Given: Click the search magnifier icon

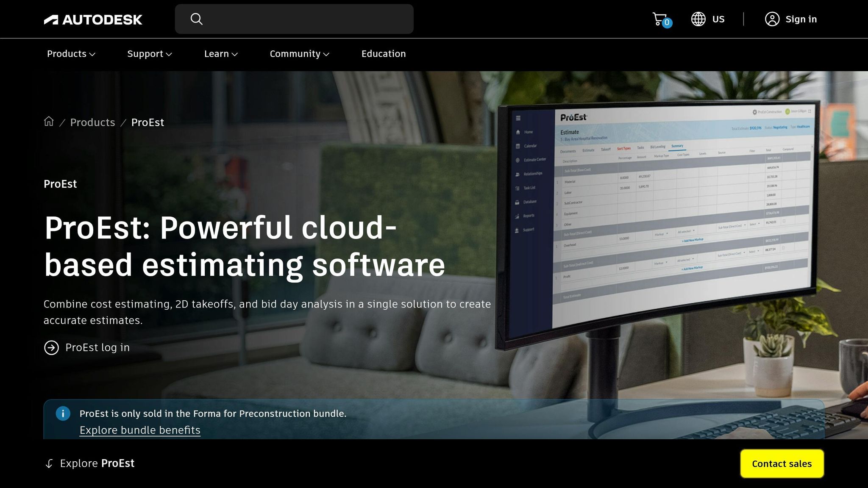Looking at the screenshot, I should click(x=196, y=19).
